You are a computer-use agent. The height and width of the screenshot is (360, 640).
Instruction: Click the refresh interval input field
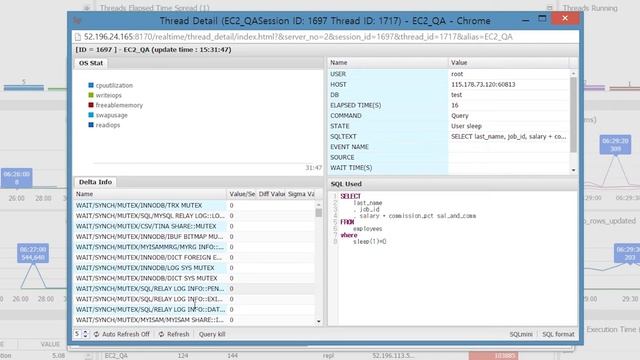pos(78,334)
